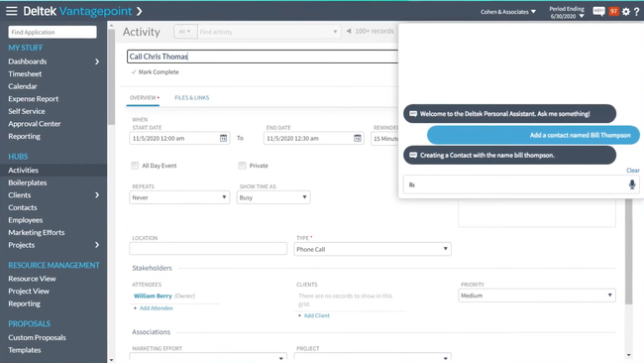Open the chat assistant icon in header
Viewport: 644px width, 363px height.
[x=598, y=11]
